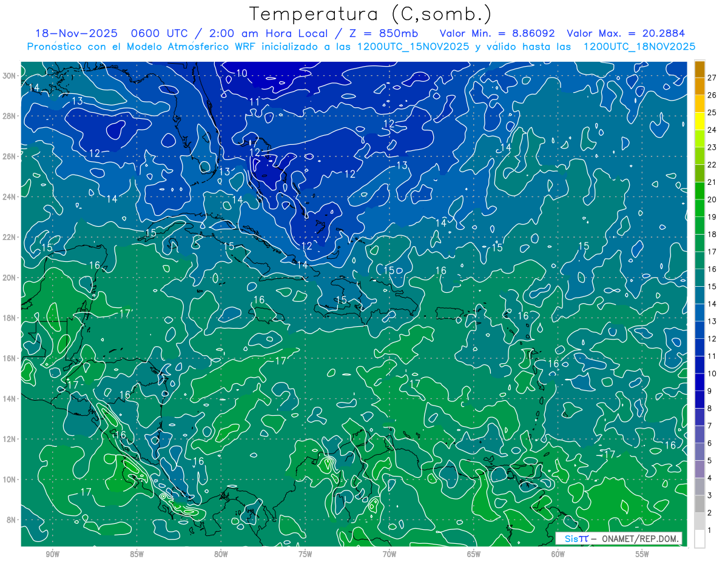Click the '30N' latitude axis label
The height and width of the screenshot is (562, 728).
point(9,76)
